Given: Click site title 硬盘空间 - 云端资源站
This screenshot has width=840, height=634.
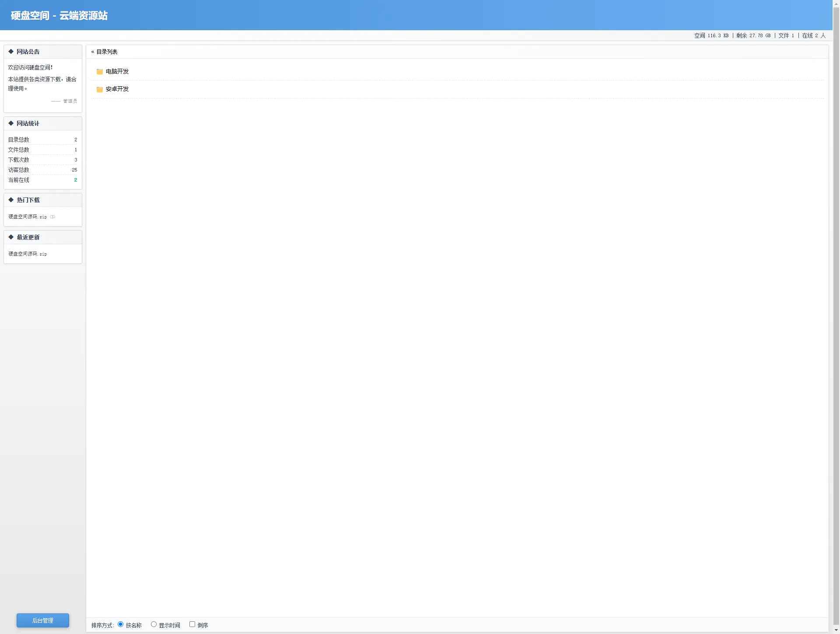Looking at the screenshot, I should pyautogui.click(x=59, y=16).
